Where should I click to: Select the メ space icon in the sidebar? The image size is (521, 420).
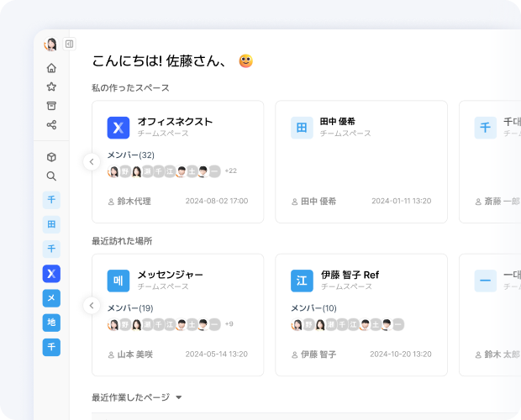click(51, 298)
